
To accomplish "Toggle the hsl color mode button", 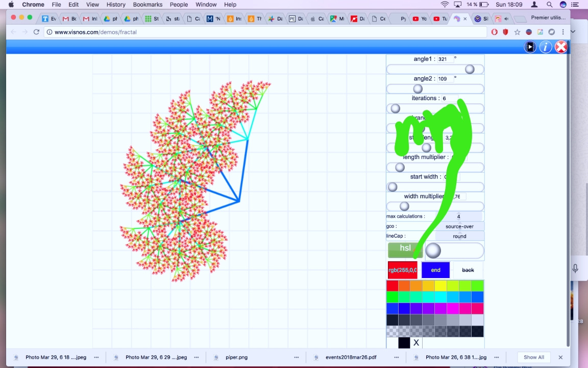I will click(405, 249).
